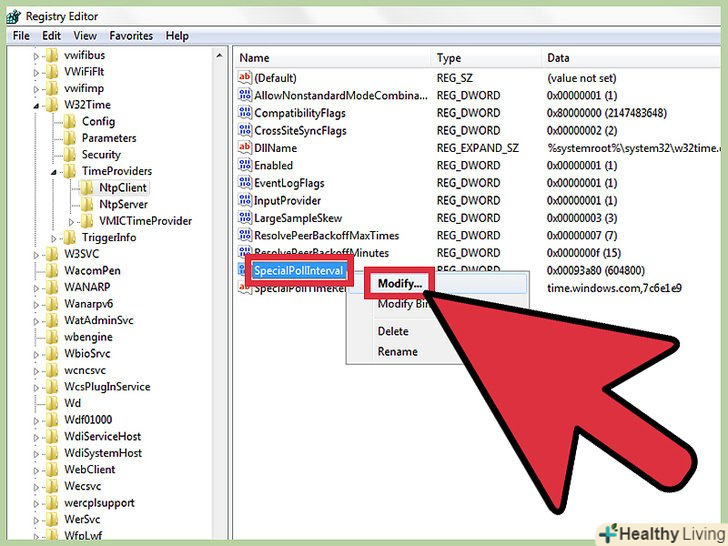Click the data value 0x80000000 (2147483648)

click(x=607, y=113)
